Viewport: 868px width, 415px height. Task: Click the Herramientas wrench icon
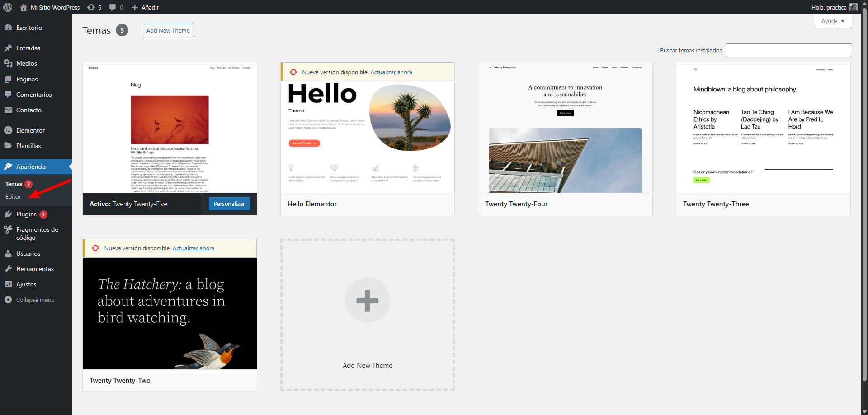click(8, 269)
